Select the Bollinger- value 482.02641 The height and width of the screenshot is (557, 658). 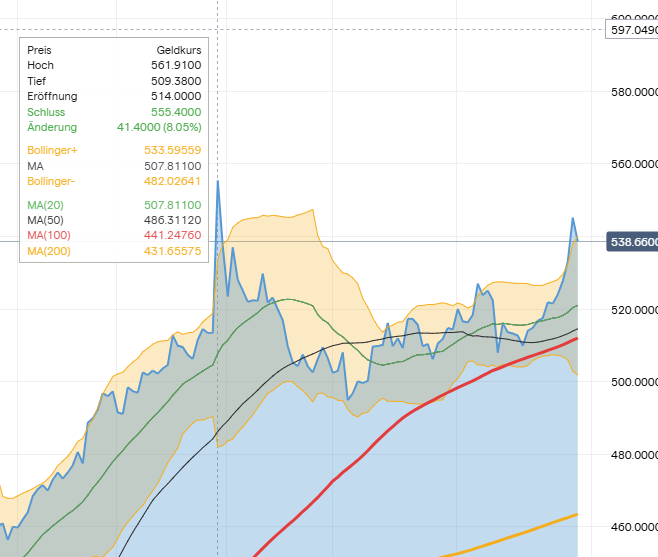point(172,181)
